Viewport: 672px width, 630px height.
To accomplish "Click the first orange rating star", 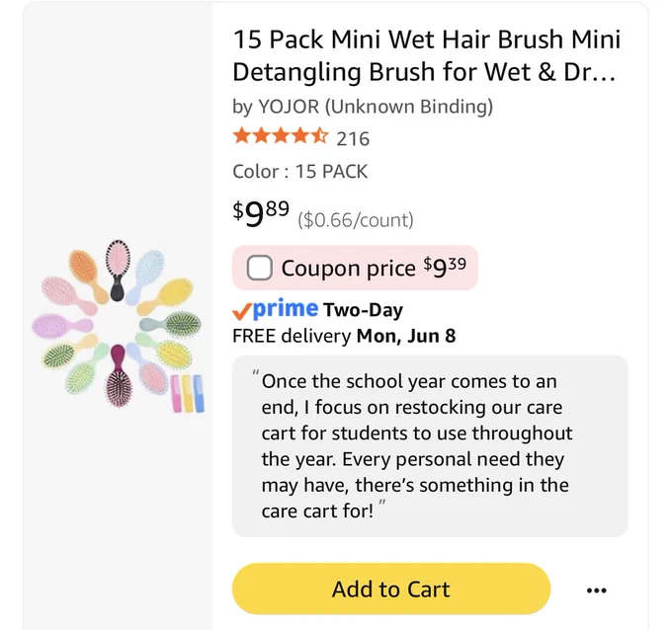I will [241, 135].
